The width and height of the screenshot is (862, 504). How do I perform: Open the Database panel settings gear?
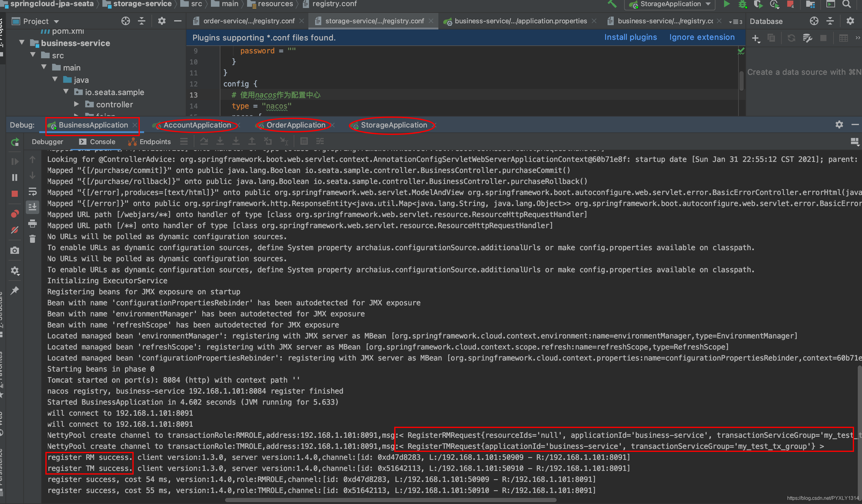pos(850,21)
